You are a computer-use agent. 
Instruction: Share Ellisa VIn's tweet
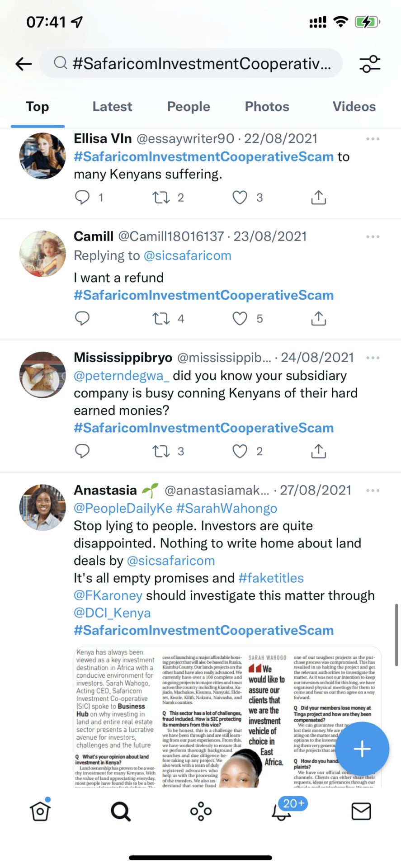click(x=318, y=198)
